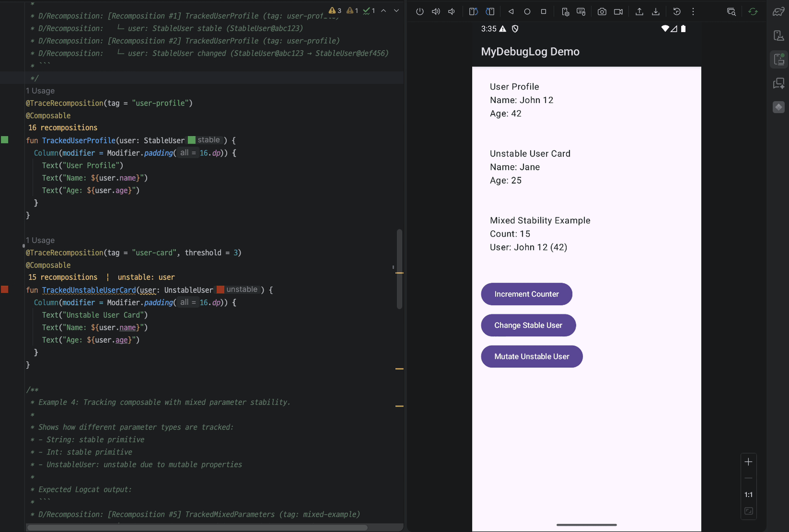Click the editor horizontal scrollbar
This screenshot has height=532, width=789.
tap(197, 527)
